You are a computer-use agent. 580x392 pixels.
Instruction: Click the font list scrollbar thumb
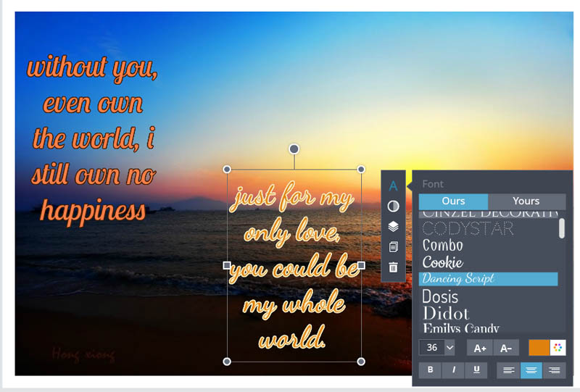coord(561,228)
